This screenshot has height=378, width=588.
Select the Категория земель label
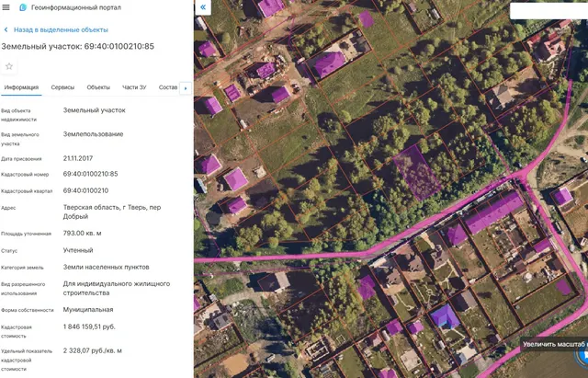[22, 268]
